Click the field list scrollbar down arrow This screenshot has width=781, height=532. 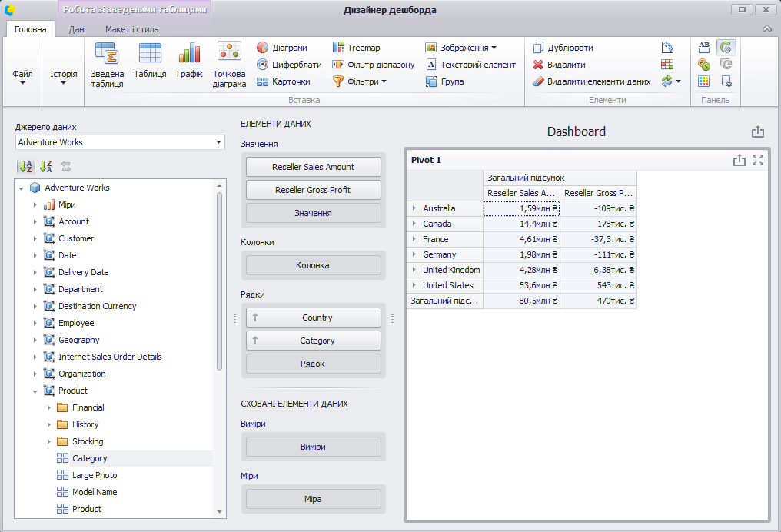coord(220,512)
